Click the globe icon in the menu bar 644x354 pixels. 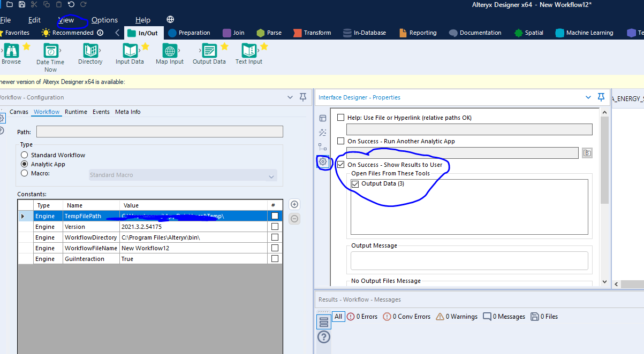[170, 19]
